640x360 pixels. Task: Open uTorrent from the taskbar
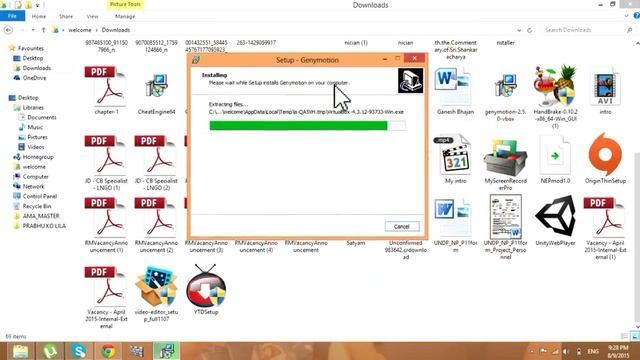[x=50, y=351]
